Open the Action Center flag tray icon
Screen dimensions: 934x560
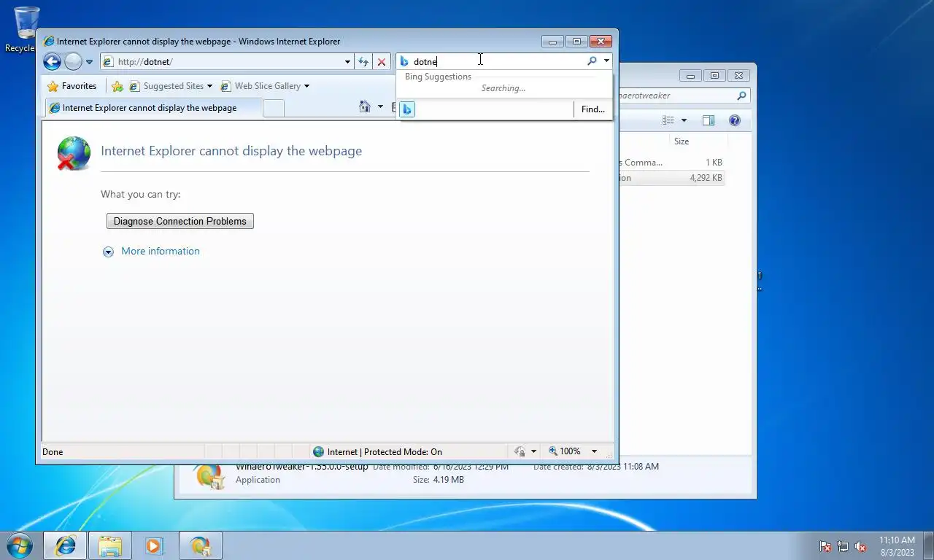[825, 546]
